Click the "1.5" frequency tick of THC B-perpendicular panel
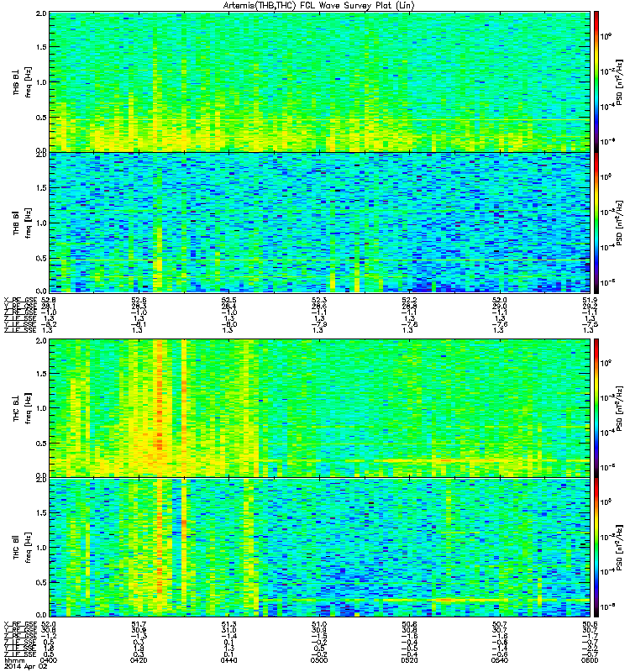630x672 pixels. point(41,374)
